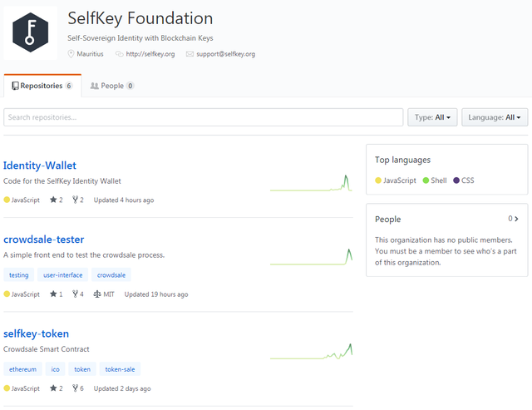Click the People heading in sidebar panel
532x410 pixels.
tap(388, 220)
